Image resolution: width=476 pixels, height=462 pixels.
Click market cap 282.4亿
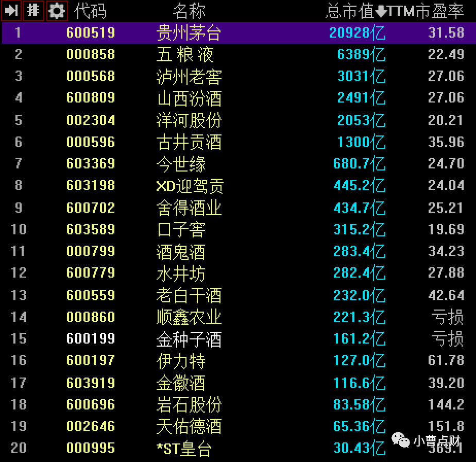tap(360, 272)
